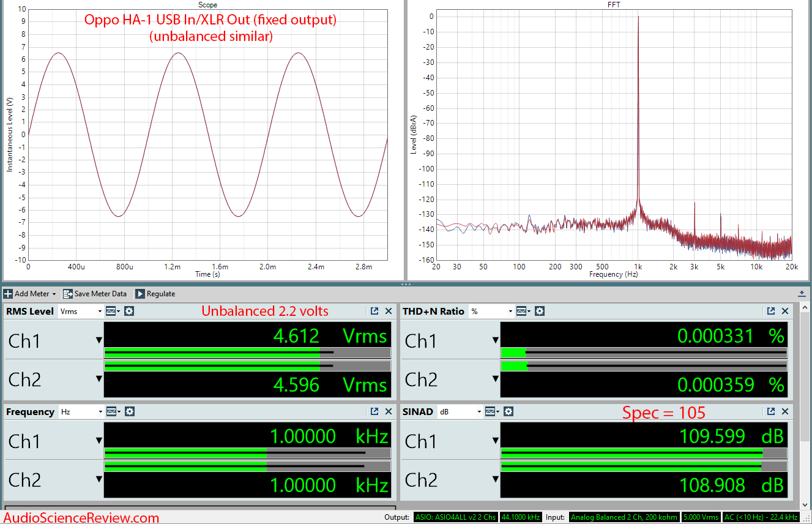This screenshot has width=812, height=524.
Task: Click the Scope graph title
Action: (x=207, y=5)
